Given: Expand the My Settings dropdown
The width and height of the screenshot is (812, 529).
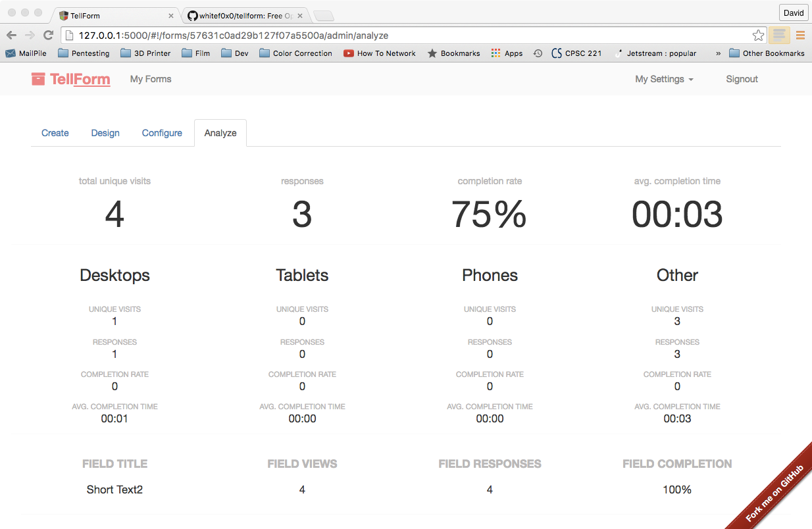Looking at the screenshot, I should coord(664,79).
